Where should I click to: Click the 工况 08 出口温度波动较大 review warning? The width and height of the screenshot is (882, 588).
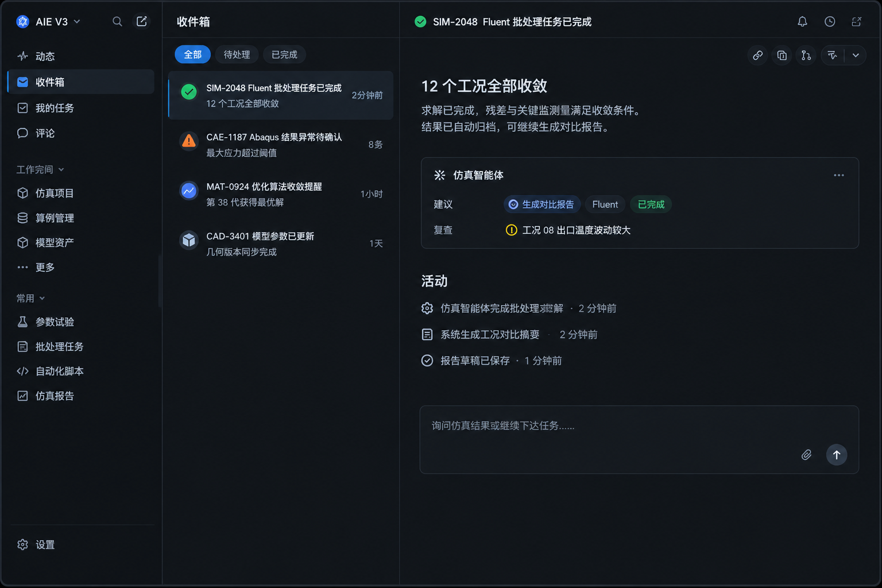coord(568,230)
